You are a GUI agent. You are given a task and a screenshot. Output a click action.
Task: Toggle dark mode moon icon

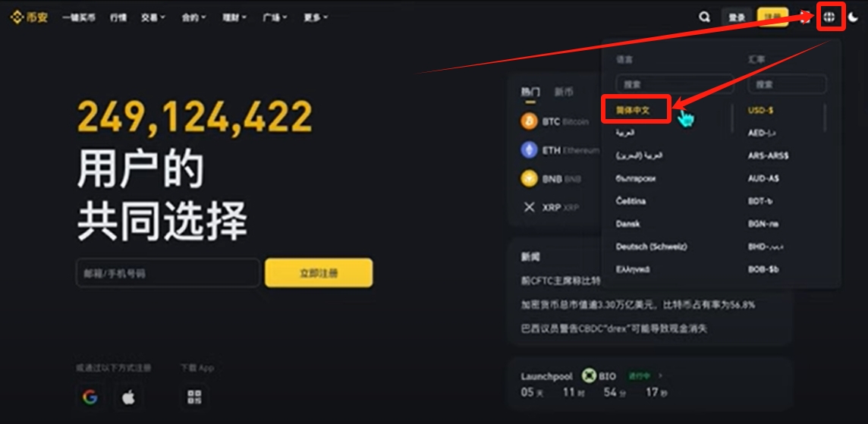coord(853,17)
